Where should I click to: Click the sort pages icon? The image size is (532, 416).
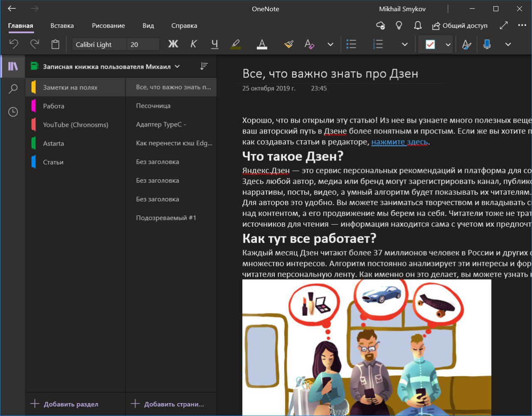pos(204,66)
